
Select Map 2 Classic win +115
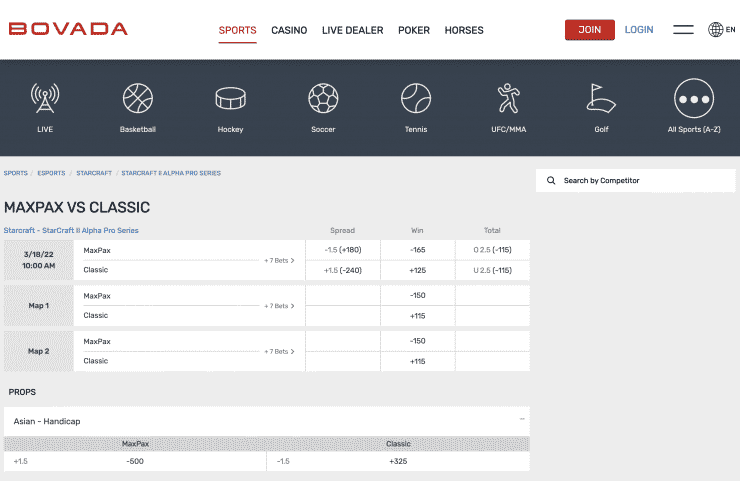click(x=418, y=362)
